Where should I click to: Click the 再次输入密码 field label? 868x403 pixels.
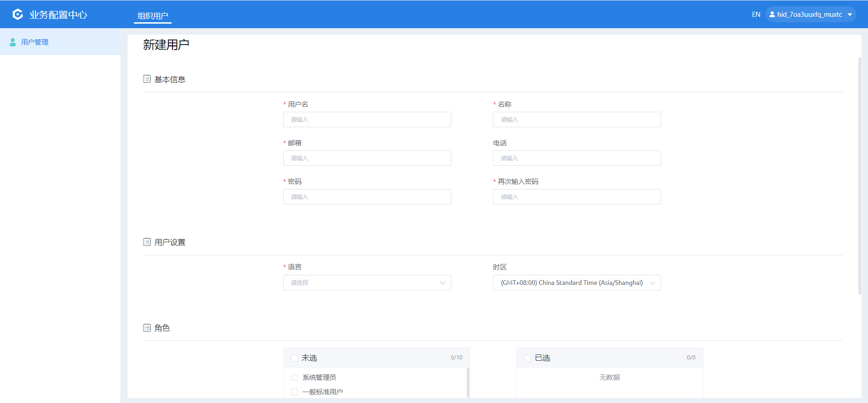tap(518, 182)
